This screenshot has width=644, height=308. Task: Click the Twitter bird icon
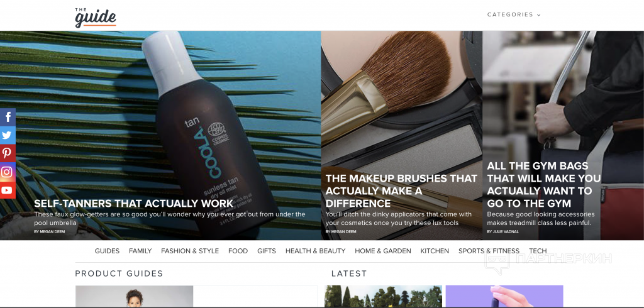click(x=8, y=136)
